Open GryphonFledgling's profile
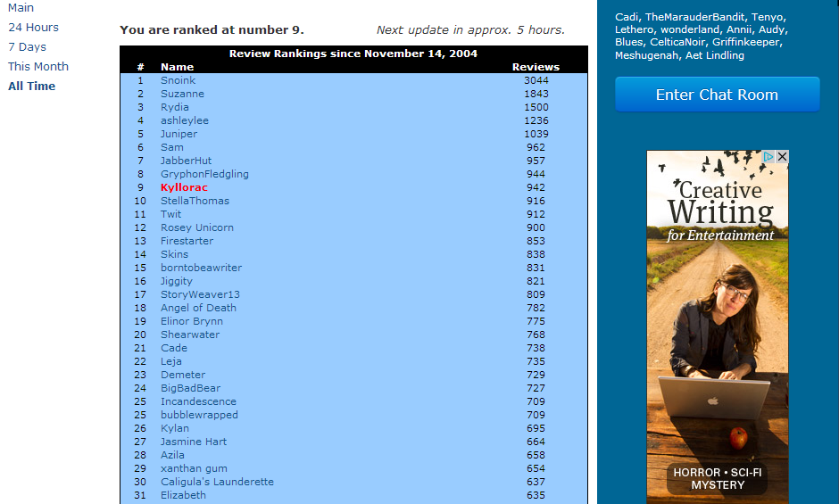 point(205,174)
